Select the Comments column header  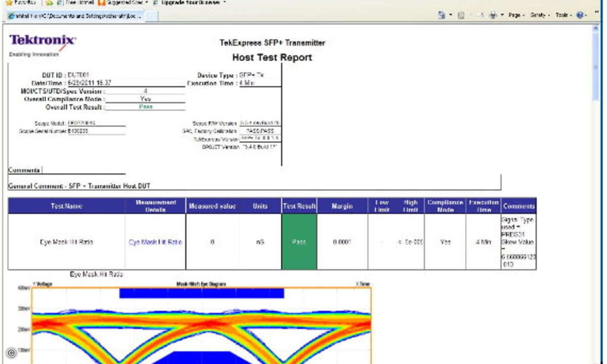519,206
